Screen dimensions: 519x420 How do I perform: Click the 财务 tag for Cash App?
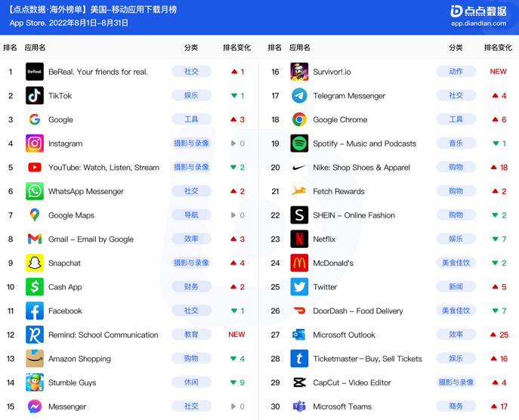(191, 287)
